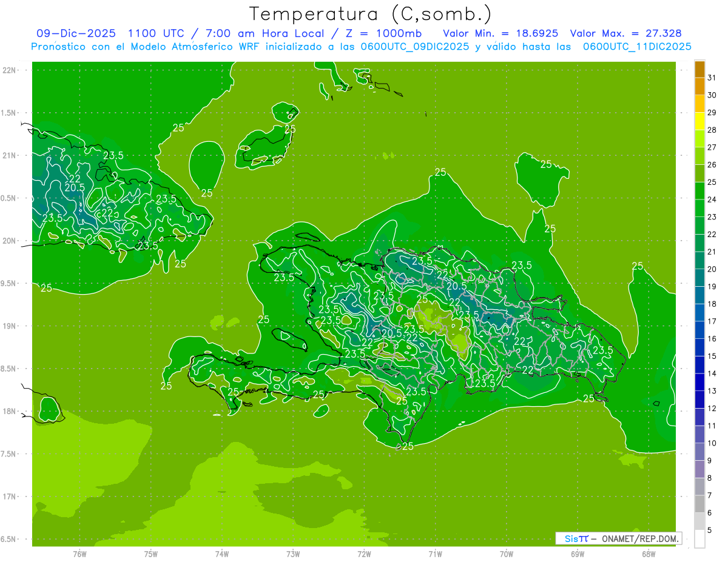Click the orange swatch between colorbar 30 and 31

(699, 86)
